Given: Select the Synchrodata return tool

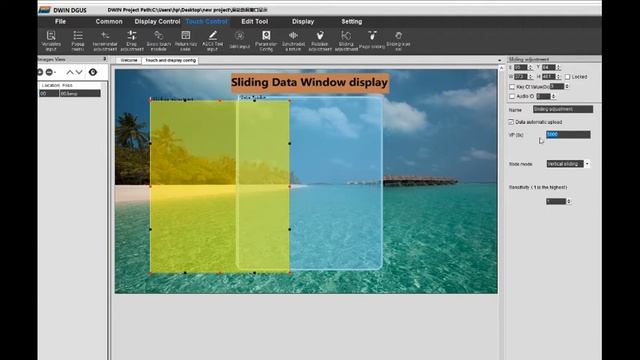Looking at the screenshot, I should pos(293,40).
